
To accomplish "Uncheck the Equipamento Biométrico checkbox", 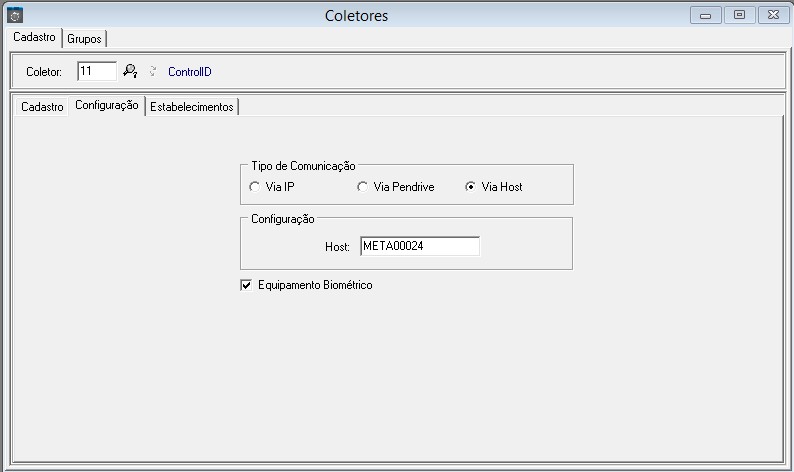I will (246, 285).
